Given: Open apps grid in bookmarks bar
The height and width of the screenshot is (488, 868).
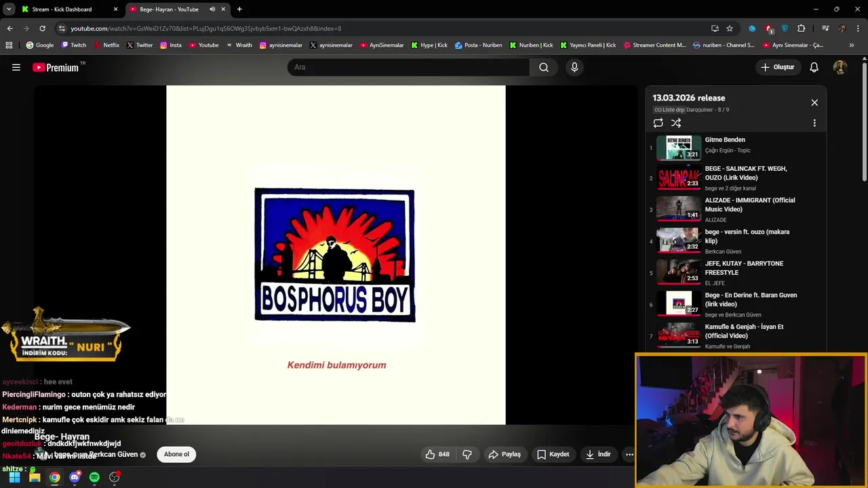Looking at the screenshot, I should tap(9, 45).
